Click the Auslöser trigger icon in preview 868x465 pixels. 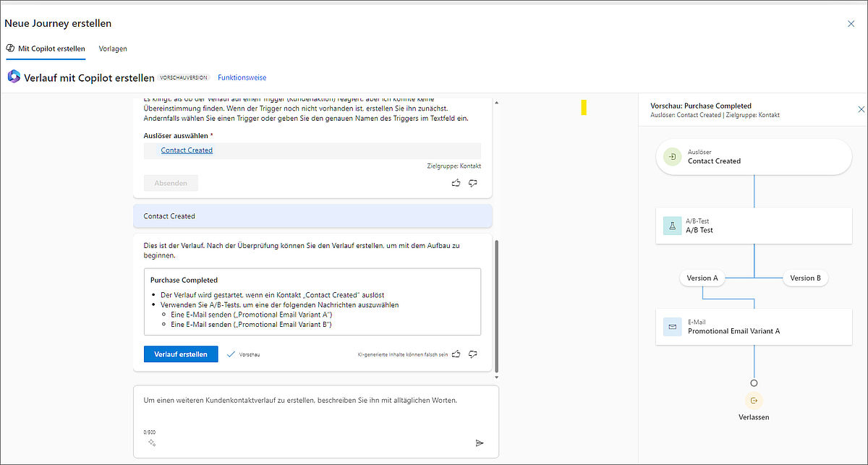(x=673, y=157)
